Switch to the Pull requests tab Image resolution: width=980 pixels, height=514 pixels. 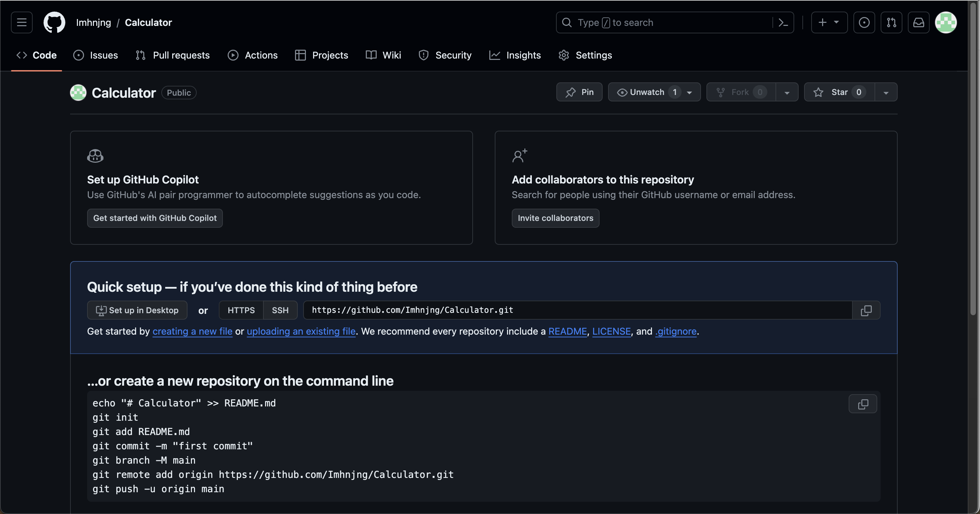pos(173,55)
